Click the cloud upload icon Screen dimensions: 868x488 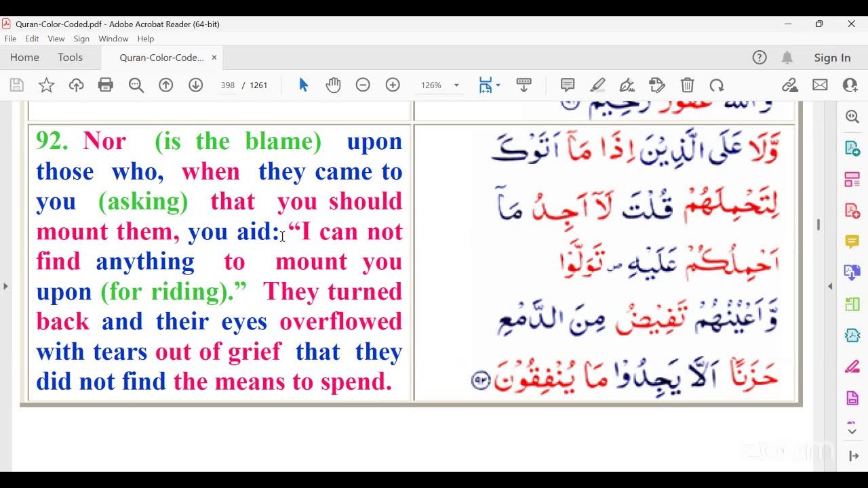[x=76, y=85]
